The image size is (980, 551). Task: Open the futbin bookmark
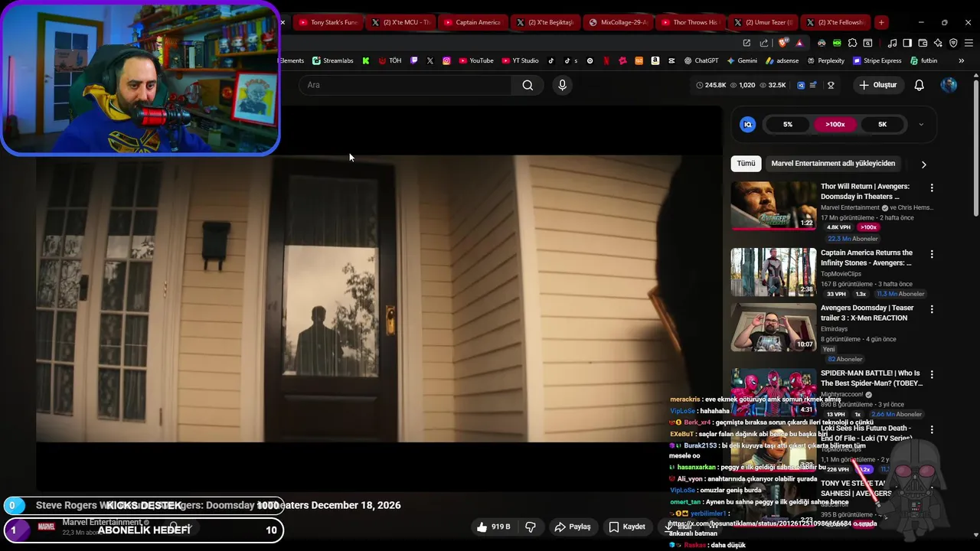pos(923,60)
